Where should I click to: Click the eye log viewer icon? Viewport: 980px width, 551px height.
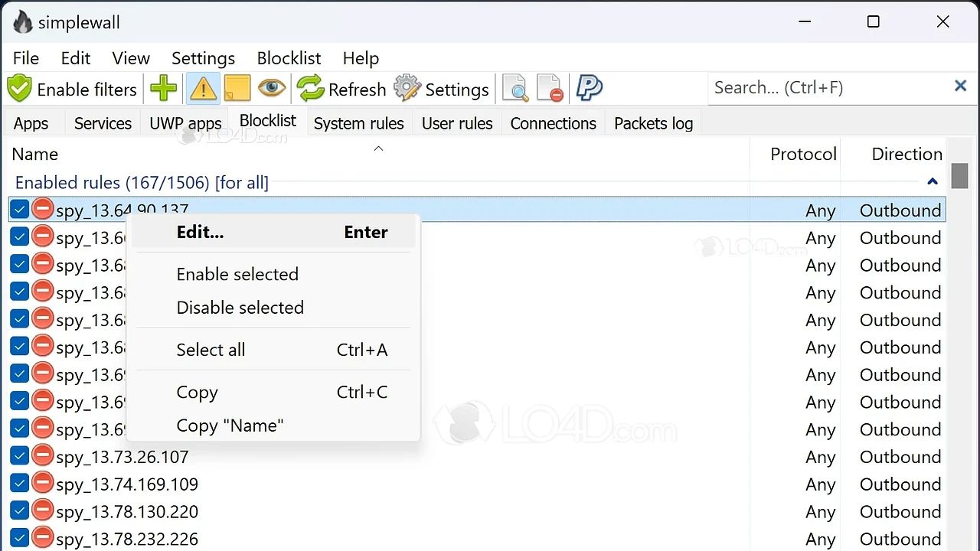271,89
